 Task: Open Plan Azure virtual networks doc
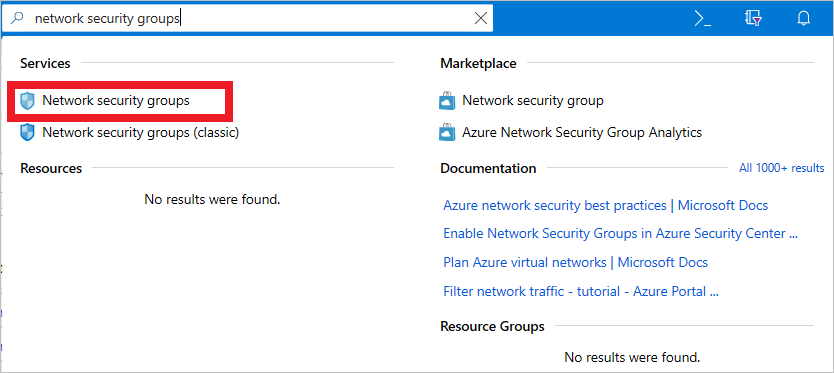point(576,262)
